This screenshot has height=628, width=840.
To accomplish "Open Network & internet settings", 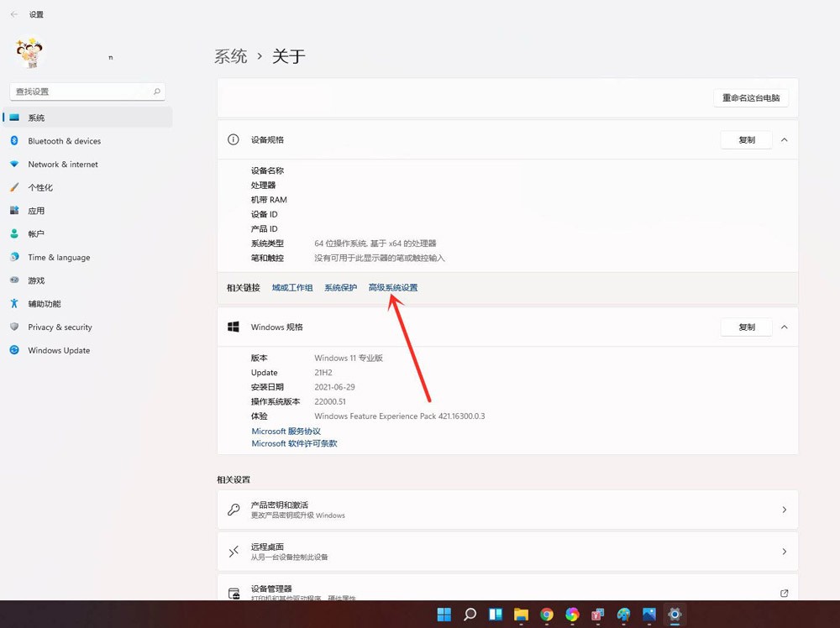I will 61,164.
